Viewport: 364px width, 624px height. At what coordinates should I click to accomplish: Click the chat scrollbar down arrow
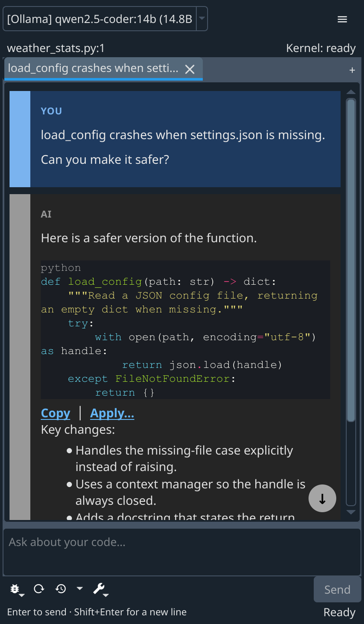(351, 512)
